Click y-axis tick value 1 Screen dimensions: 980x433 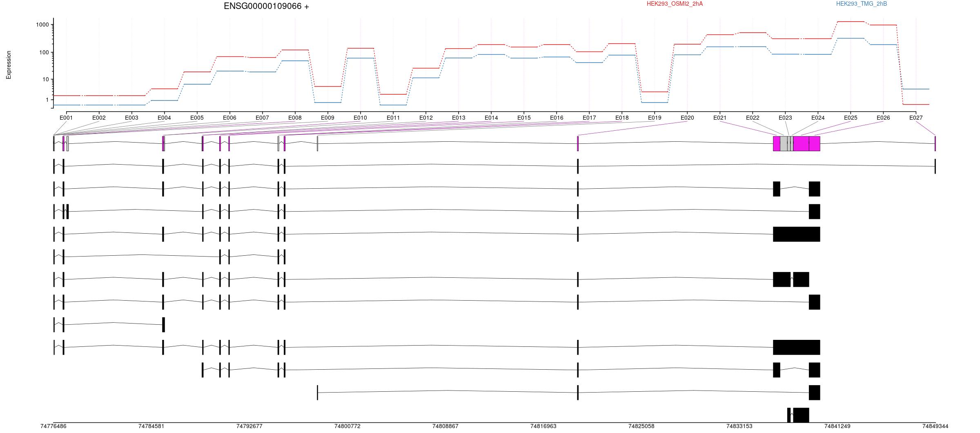(47, 100)
